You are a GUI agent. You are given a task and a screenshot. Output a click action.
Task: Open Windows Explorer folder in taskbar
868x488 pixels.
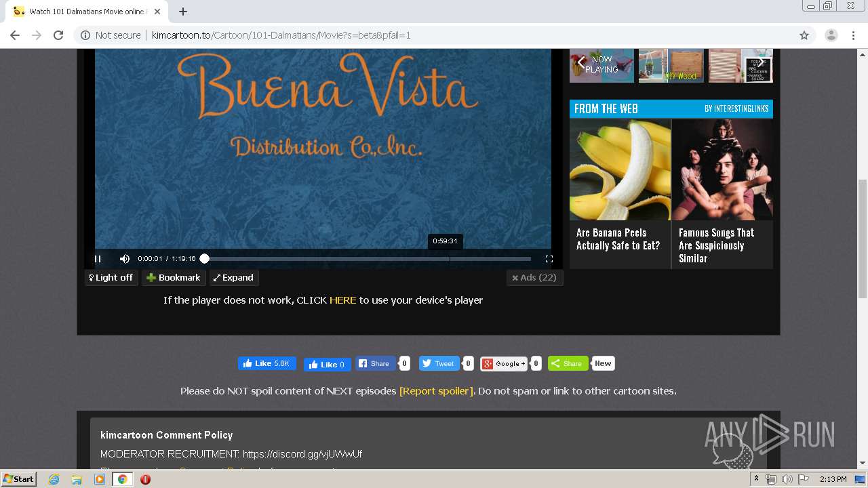click(x=77, y=479)
